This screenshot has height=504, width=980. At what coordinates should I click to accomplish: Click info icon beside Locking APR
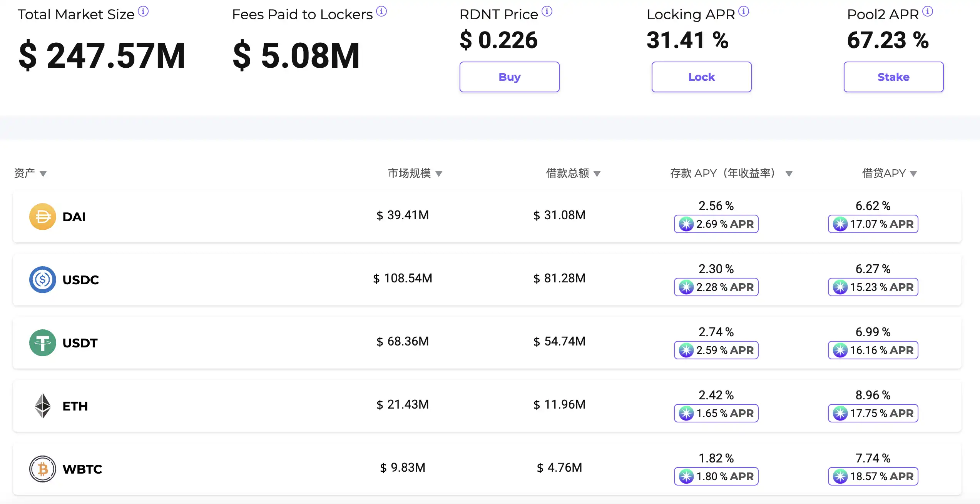click(x=744, y=12)
